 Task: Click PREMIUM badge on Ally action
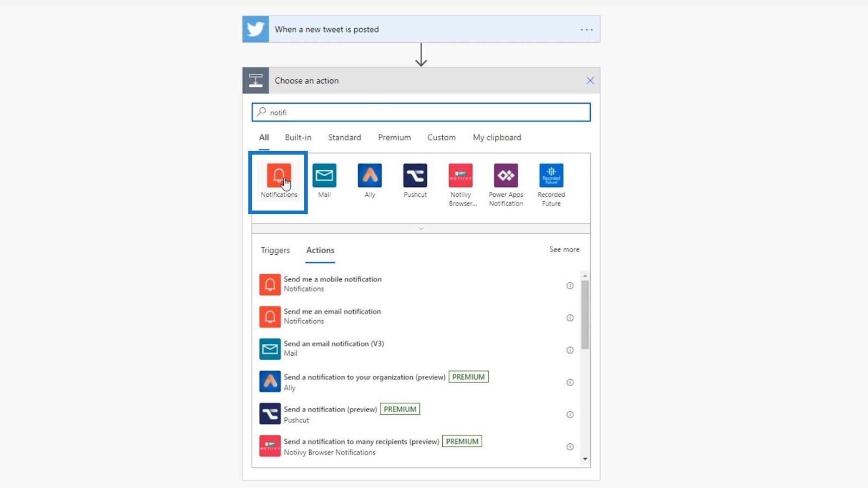tap(469, 377)
